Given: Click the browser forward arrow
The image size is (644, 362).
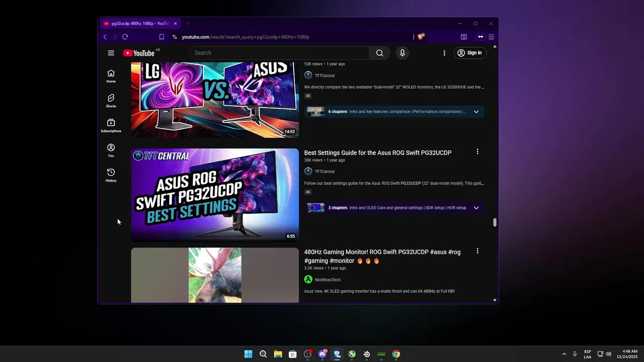Looking at the screenshot, I should (115, 37).
